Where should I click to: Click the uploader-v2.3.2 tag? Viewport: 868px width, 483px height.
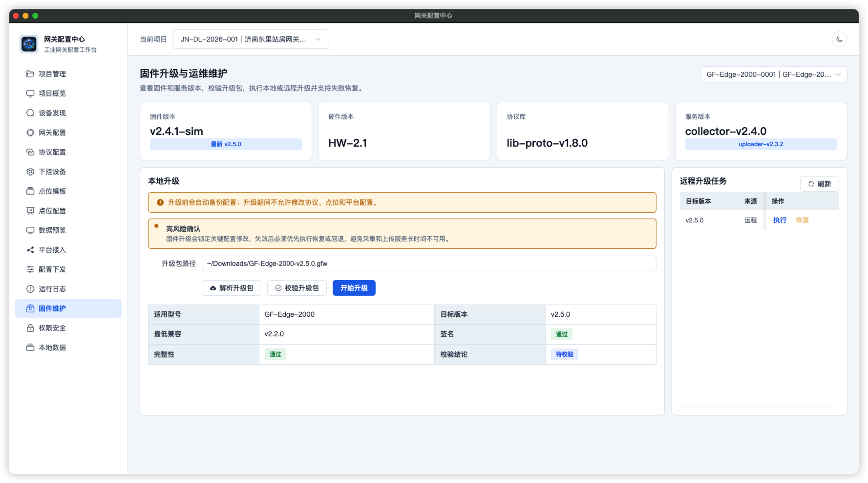[761, 144]
